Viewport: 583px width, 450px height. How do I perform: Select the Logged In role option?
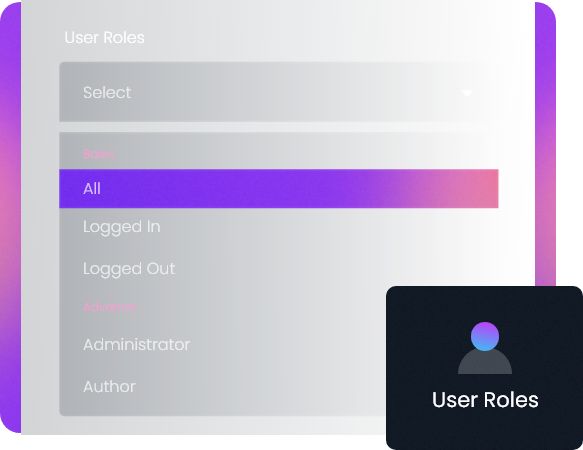pos(122,227)
